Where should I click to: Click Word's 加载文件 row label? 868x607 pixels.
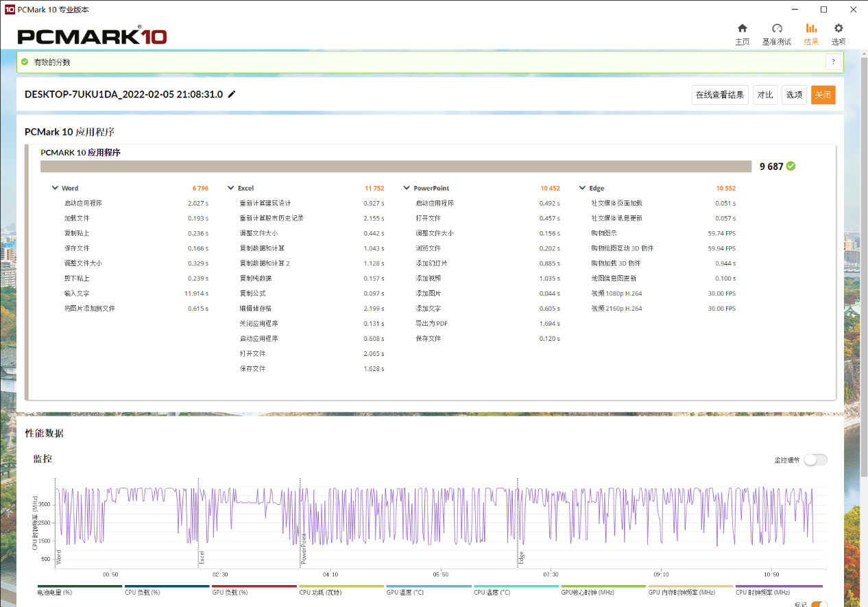[77, 218]
